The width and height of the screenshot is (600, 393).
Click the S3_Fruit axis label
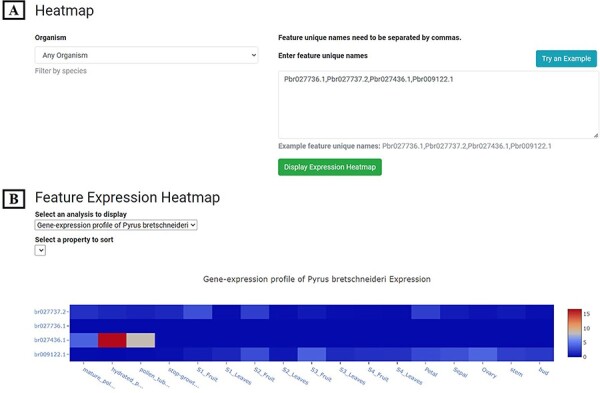point(321,374)
